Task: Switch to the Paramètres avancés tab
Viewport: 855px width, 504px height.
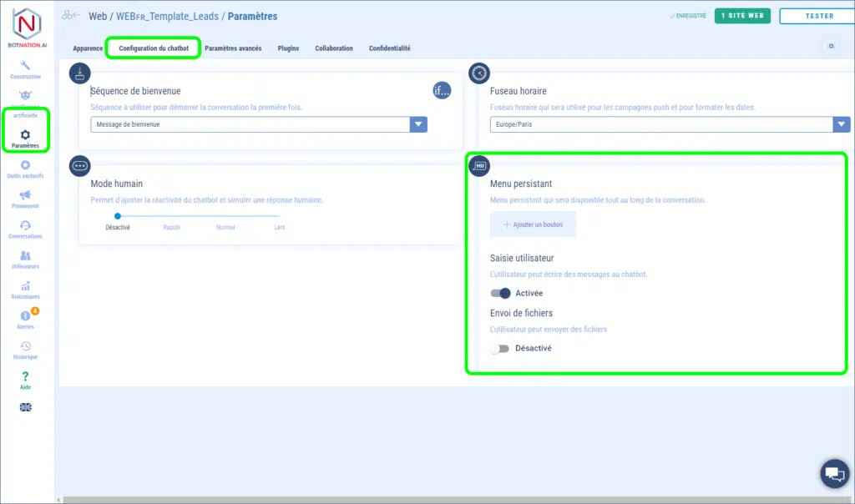Action: coord(233,48)
